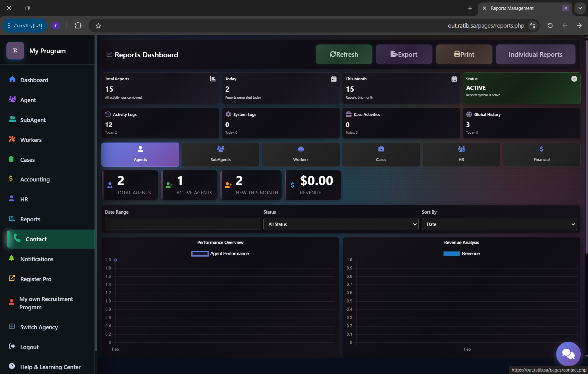Screen dimensions: 588x374
Task: Click the browser extensions puzzle icon
Action: [x=78, y=25]
